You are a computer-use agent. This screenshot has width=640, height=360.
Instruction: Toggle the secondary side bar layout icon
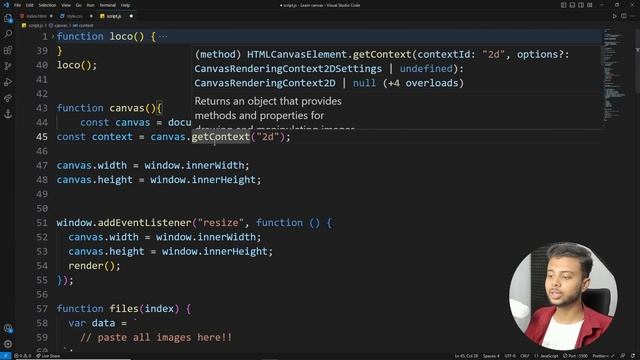[581, 5]
